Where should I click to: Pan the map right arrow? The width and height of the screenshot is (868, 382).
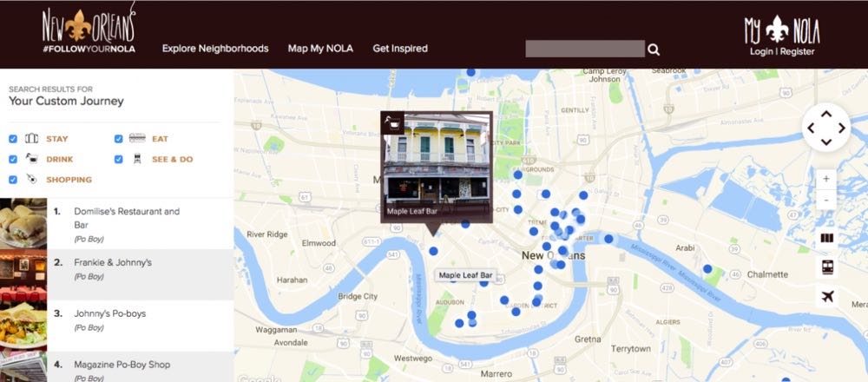click(841, 128)
